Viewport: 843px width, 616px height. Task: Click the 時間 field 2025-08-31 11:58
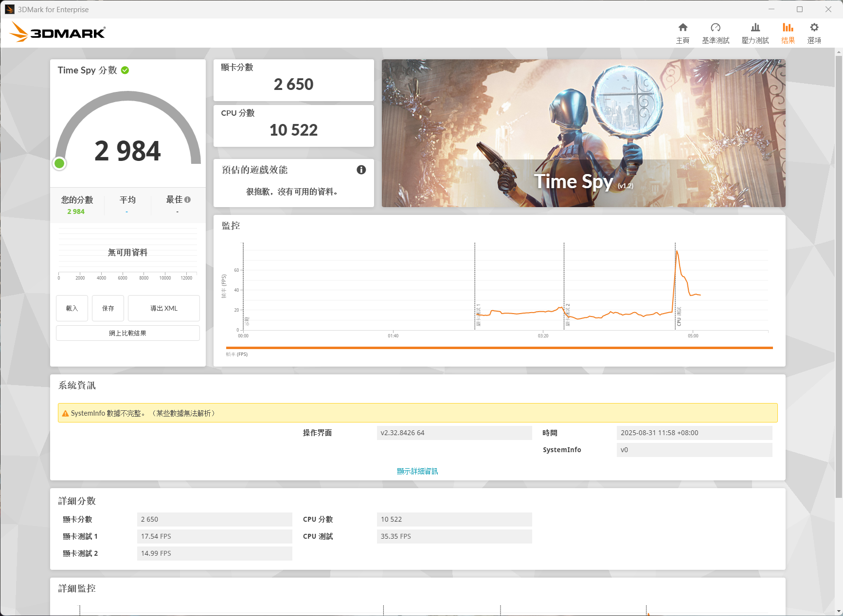(x=694, y=433)
